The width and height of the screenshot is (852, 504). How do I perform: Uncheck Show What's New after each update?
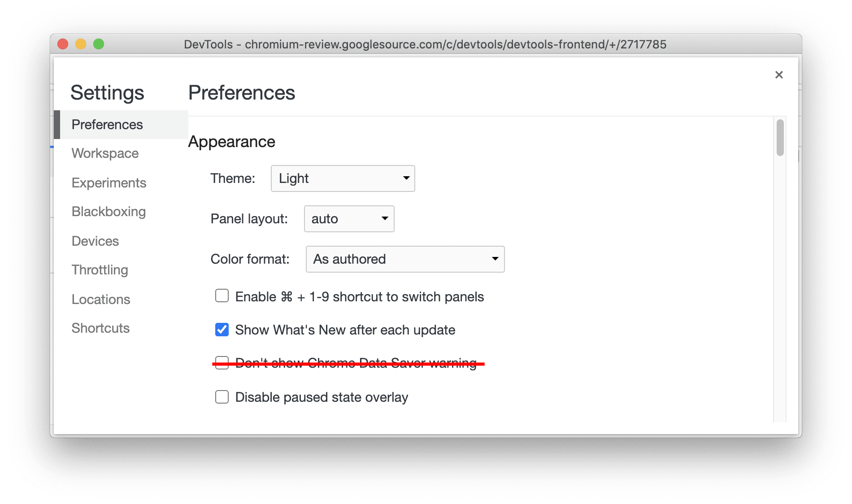tap(222, 330)
